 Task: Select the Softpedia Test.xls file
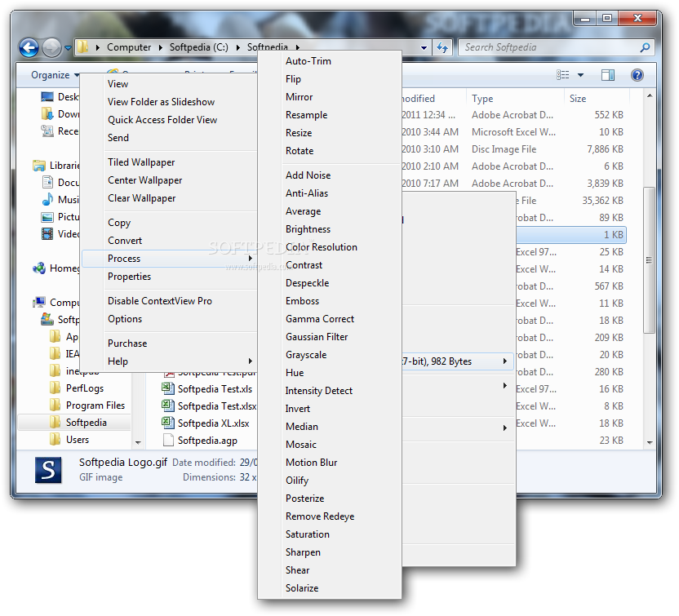tap(207, 388)
